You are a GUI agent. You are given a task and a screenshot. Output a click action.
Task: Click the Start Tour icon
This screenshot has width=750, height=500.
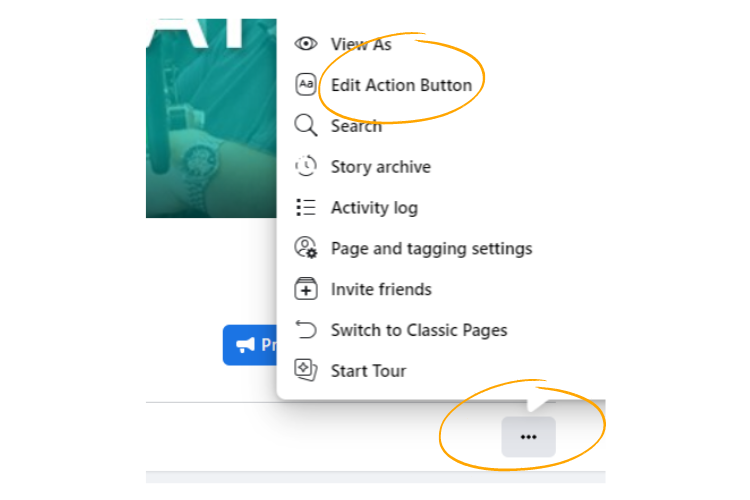(x=306, y=370)
